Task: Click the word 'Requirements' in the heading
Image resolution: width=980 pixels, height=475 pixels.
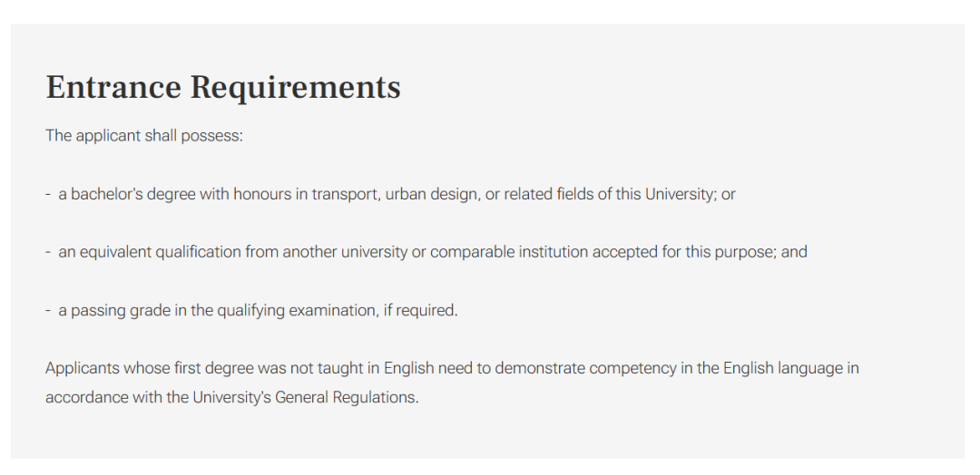Action: 296,88
